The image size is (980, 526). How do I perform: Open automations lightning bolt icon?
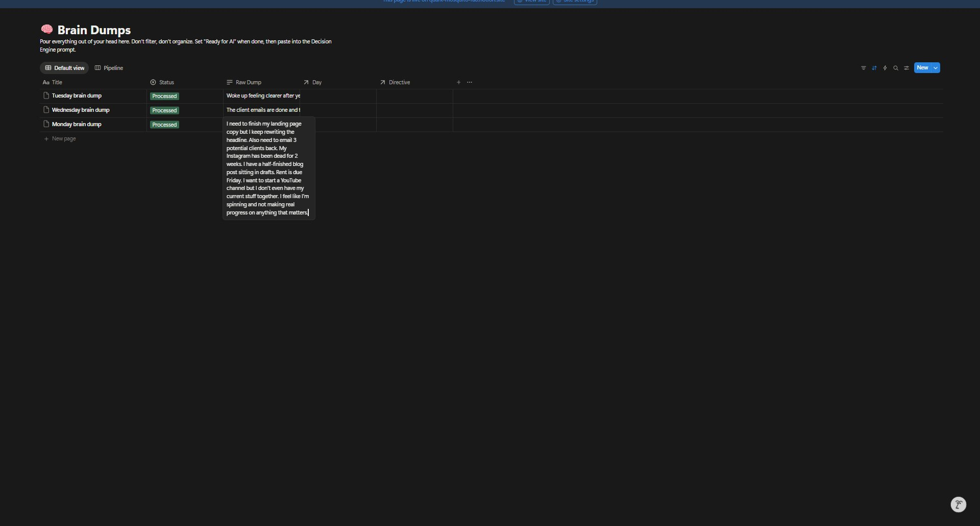click(885, 68)
